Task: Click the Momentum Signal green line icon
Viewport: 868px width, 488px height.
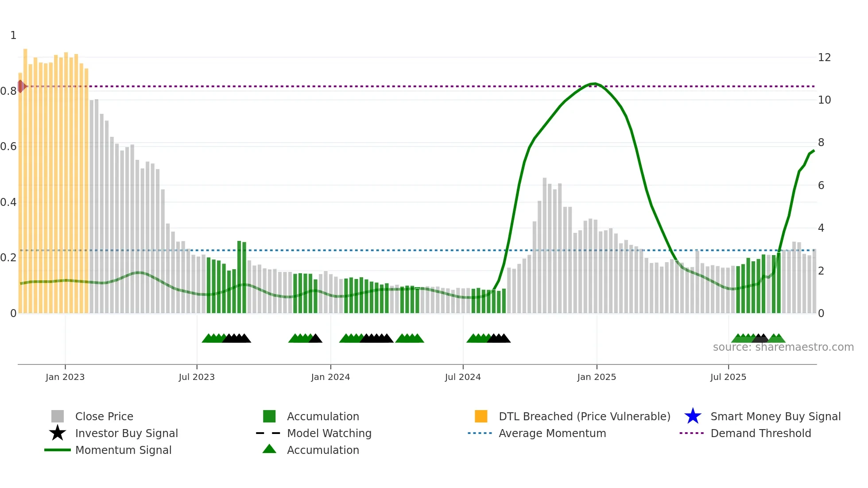Action: tap(58, 450)
